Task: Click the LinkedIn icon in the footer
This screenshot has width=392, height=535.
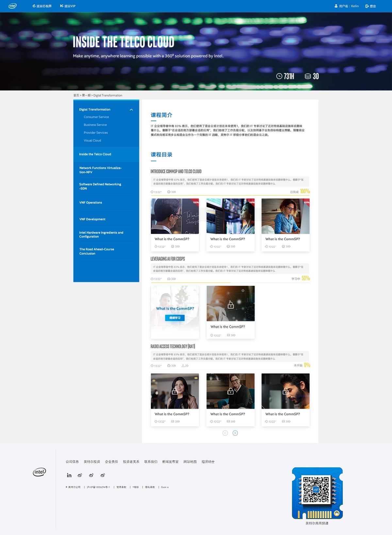Action: click(x=69, y=475)
